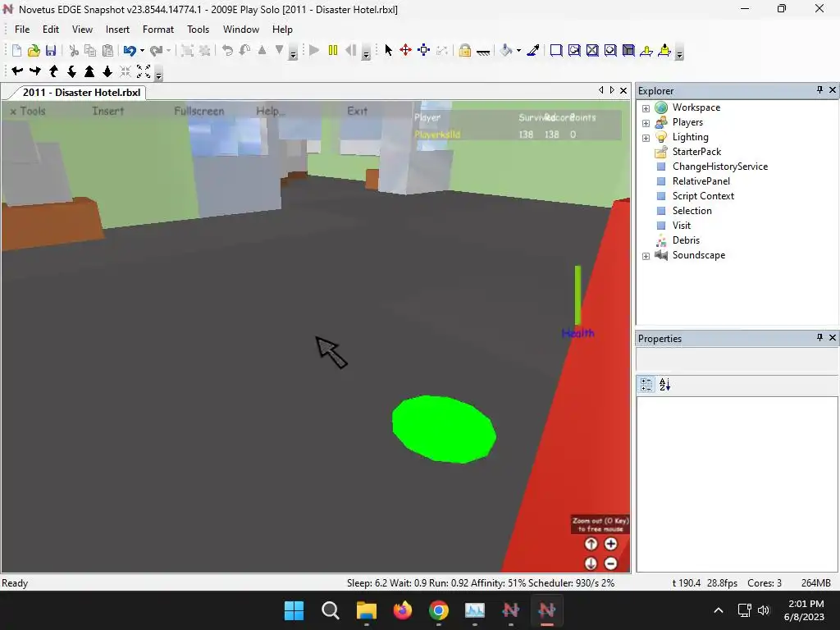Click the Play run icon
840x630 pixels.
pos(314,50)
